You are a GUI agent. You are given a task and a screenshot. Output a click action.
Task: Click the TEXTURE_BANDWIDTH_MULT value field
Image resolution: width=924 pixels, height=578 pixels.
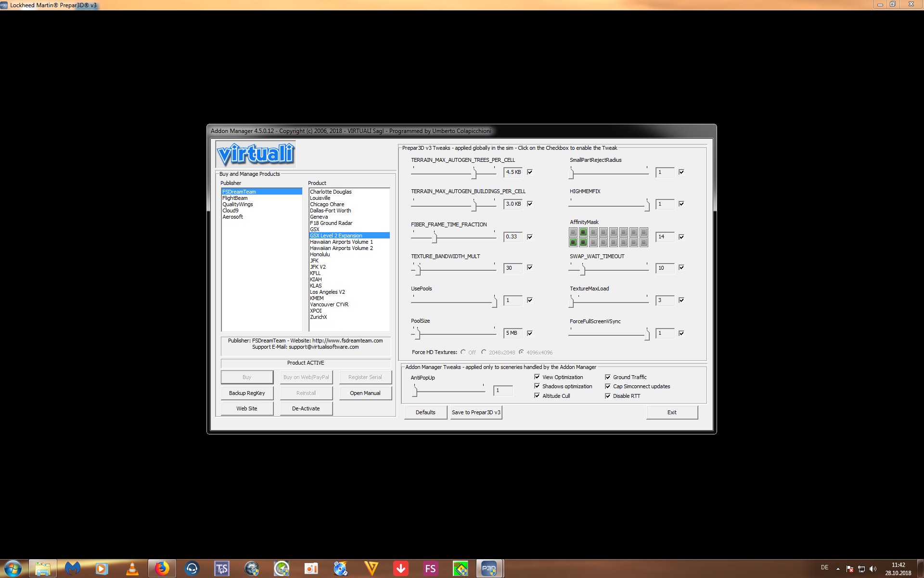pyautogui.click(x=513, y=268)
